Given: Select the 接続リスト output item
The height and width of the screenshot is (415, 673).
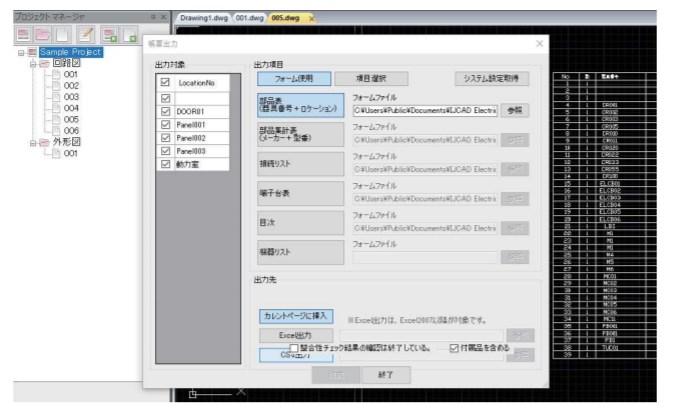Looking at the screenshot, I should [300, 164].
